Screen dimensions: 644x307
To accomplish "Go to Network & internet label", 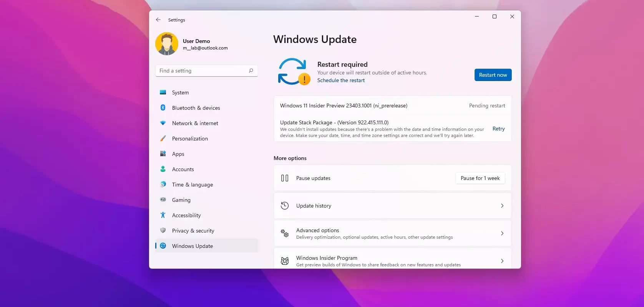I will click(195, 123).
